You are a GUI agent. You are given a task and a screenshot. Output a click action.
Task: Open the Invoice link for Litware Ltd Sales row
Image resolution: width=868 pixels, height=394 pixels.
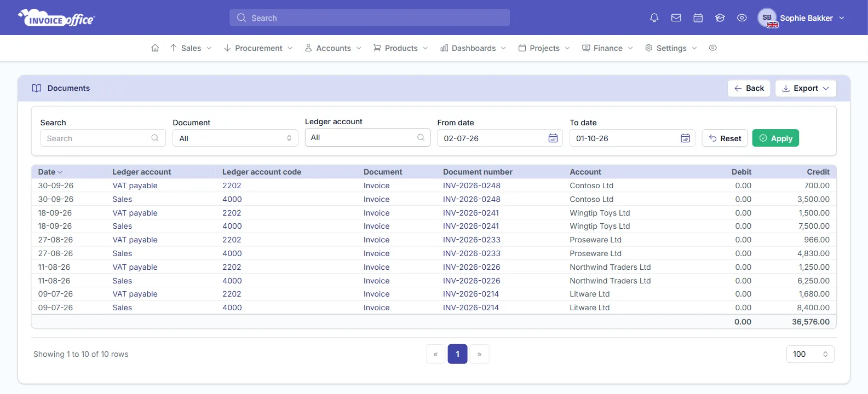point(376,308)
